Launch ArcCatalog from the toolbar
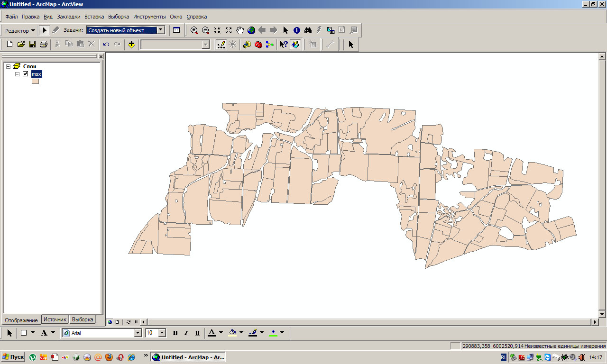The height and width of the screenshot is (364, 607). (247, 44)
